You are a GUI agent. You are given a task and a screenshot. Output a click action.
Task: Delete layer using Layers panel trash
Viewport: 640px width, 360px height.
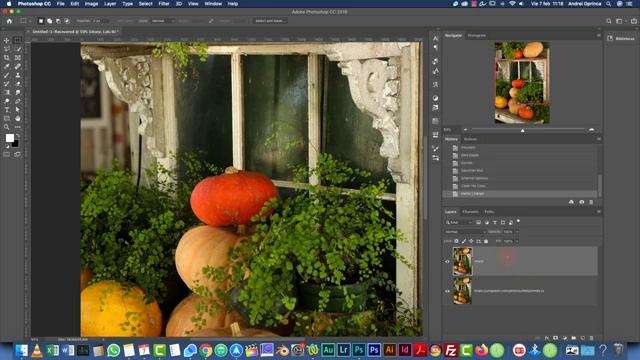[591, 338]
